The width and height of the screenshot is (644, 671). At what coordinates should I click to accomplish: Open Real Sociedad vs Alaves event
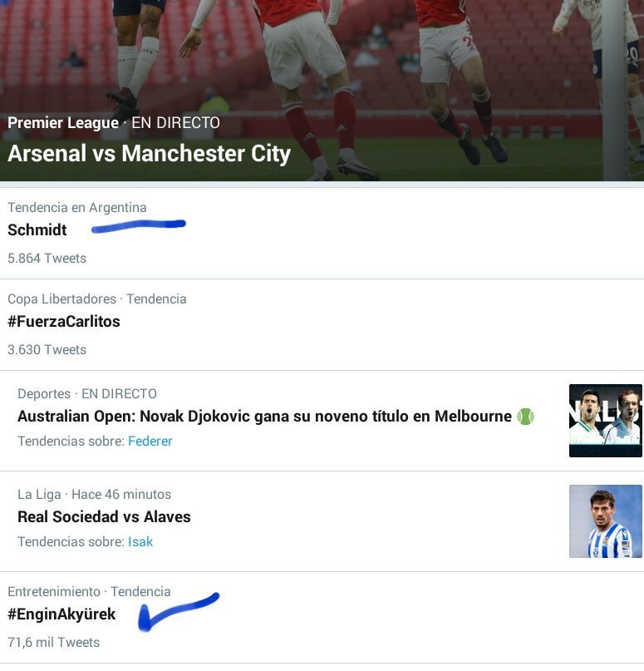tap(104, 516)
